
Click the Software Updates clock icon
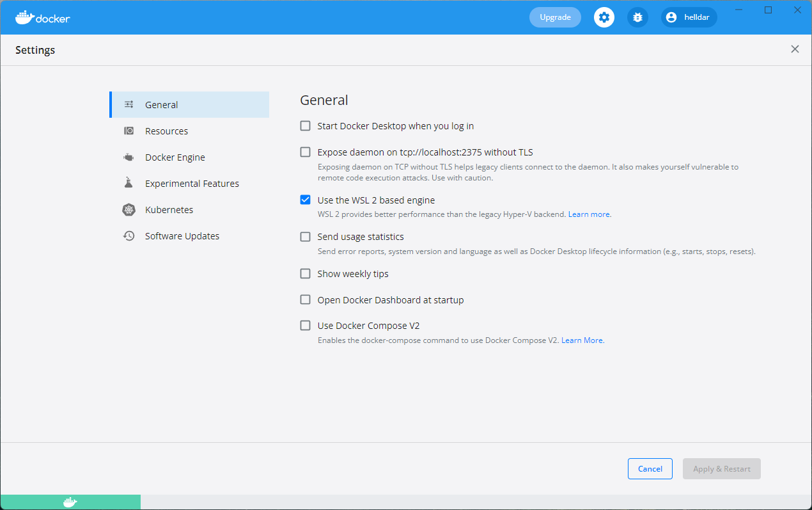tap(129, 236)
